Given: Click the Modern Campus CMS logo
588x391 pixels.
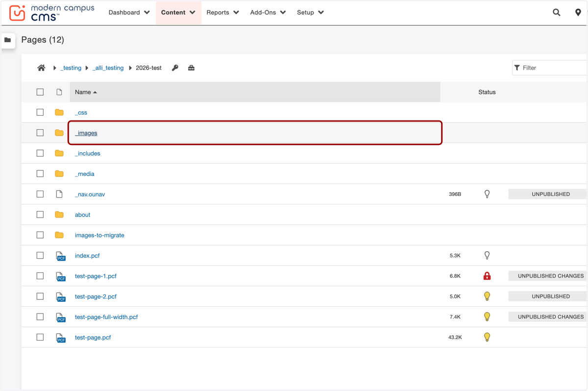Looking at the screenshot, I should pyautogui.click(x=51, y=13).
